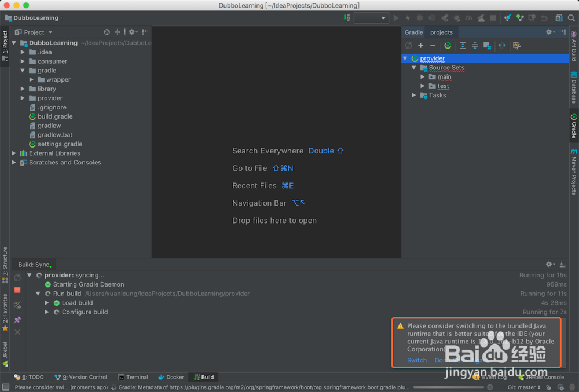Collapse all in Project panel header
Viewport: 579px width, 392px height.
(x=118, y=32)
